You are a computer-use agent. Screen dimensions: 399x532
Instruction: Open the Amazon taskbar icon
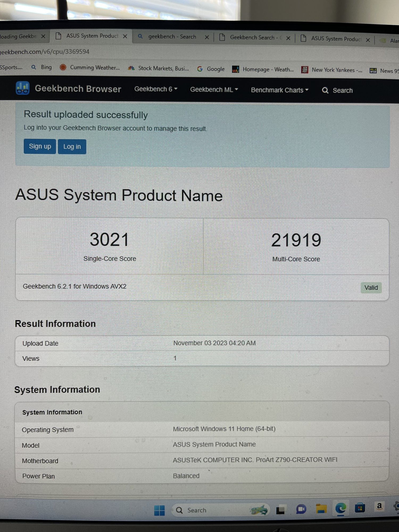[x=379, y=506]
